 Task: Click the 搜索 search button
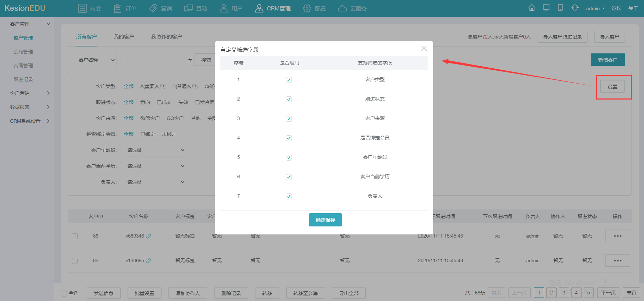pos(205,60)
